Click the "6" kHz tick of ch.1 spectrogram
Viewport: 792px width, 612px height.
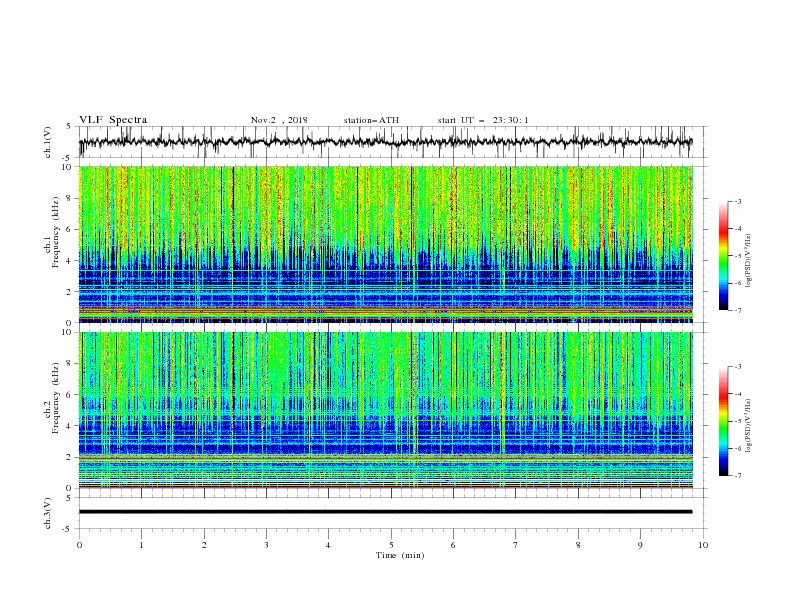(70, 229)
